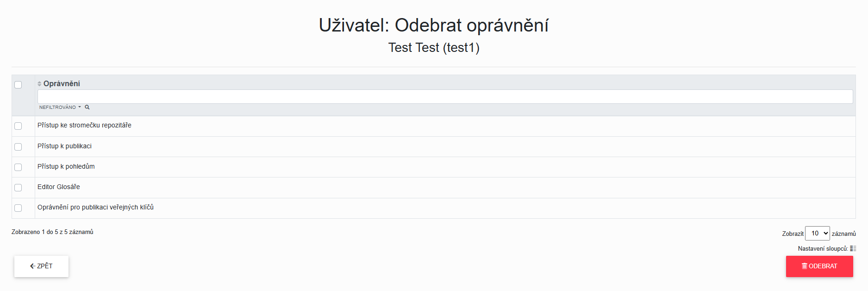868x291 pixels.
Task: Select the Přístup k pohledům row text
Action: 66,167
